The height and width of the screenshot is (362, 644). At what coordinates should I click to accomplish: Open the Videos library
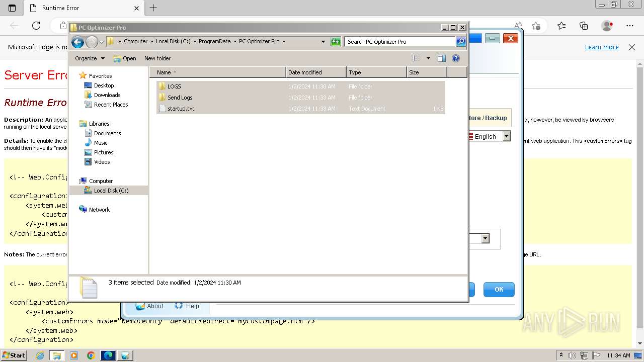(102, 162)
